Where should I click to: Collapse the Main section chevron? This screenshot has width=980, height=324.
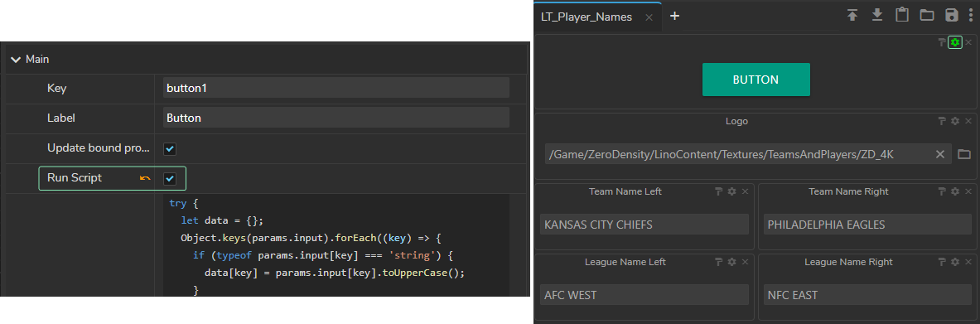pyautogui.click(x=16, y=60)
